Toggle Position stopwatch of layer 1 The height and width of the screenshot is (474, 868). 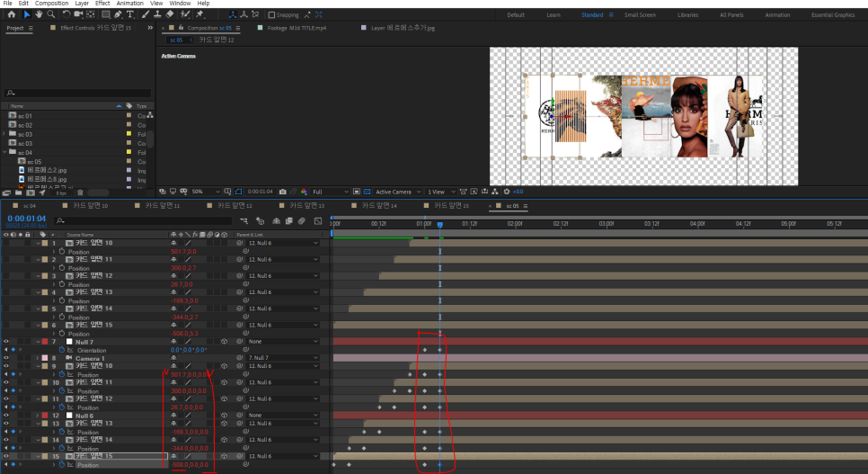click(x=62, y=252)
